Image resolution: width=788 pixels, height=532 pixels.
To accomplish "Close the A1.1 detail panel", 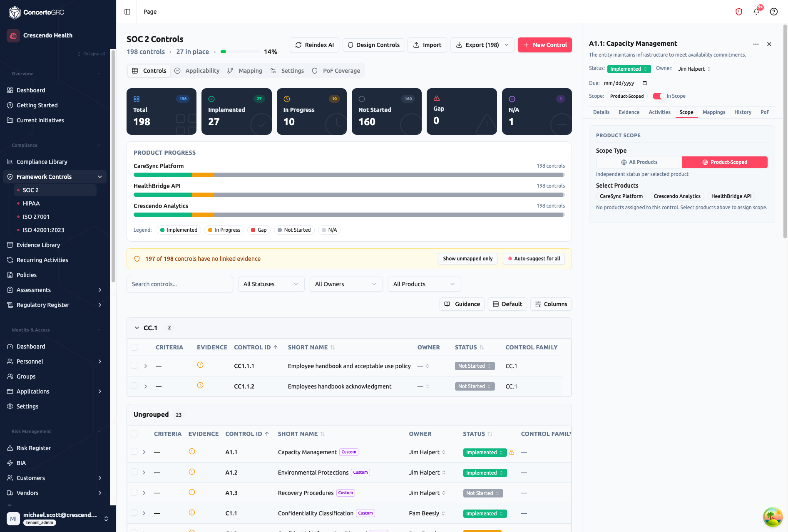I will click(769, 44).
